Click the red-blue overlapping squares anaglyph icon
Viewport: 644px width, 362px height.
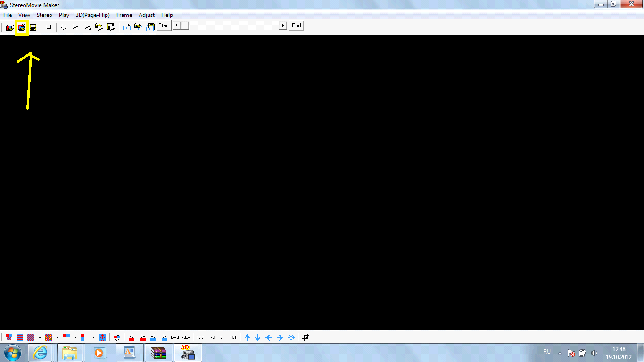pyautogui.click(x=9, y=337)
